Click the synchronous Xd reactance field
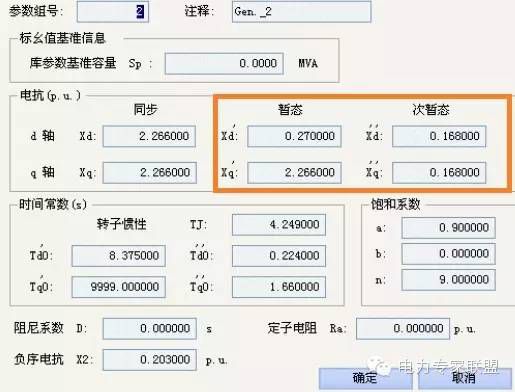 [x=149, y=136]
